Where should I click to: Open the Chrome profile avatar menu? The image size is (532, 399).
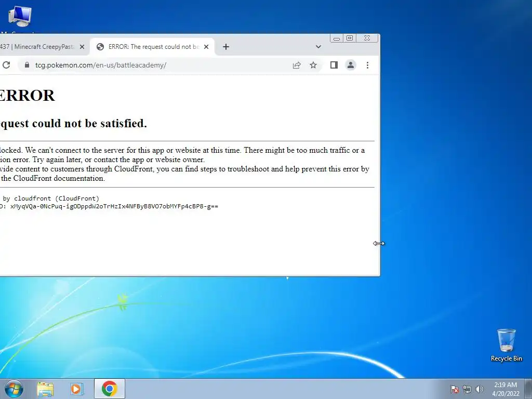click(351, 65)
